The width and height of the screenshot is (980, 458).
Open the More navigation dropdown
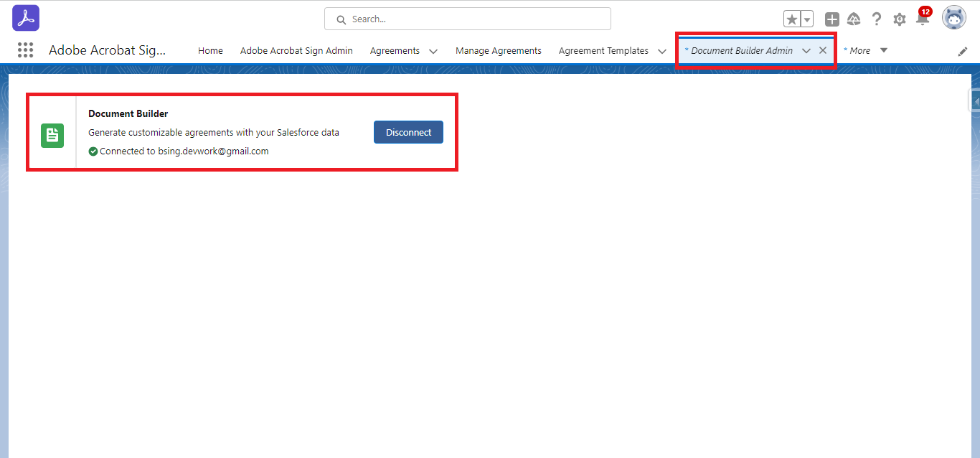(x=865, y=50)
